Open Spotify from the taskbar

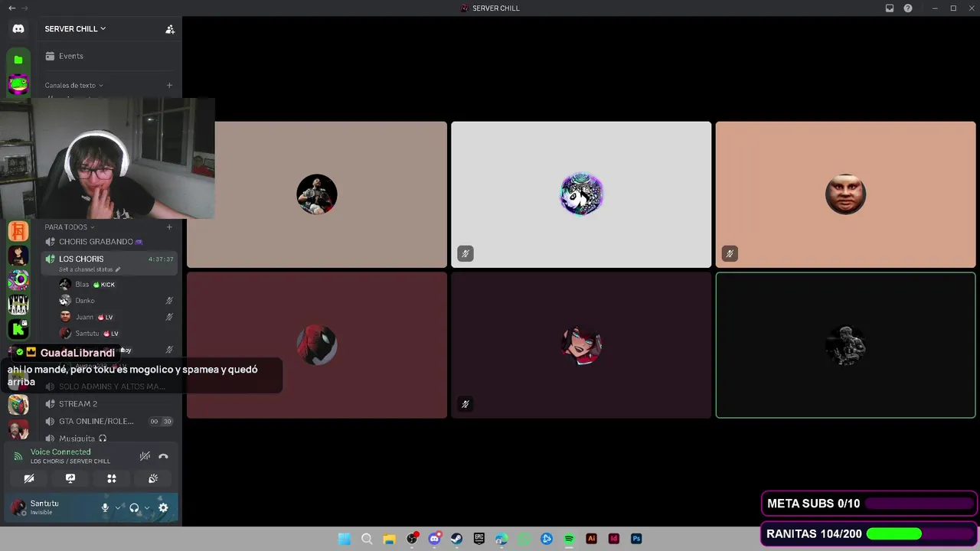pyautogui.click(x=569, y=539)
